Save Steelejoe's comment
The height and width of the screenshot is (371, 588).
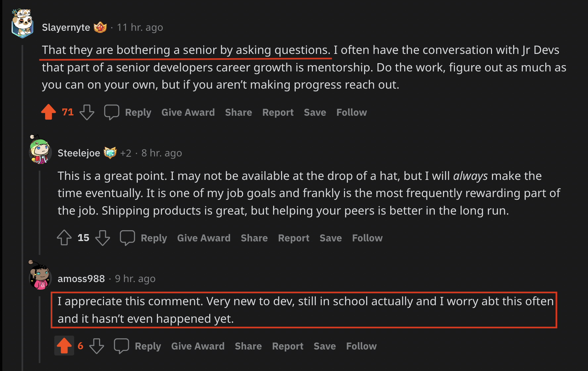pyautogui.click(x=330, y=238)
